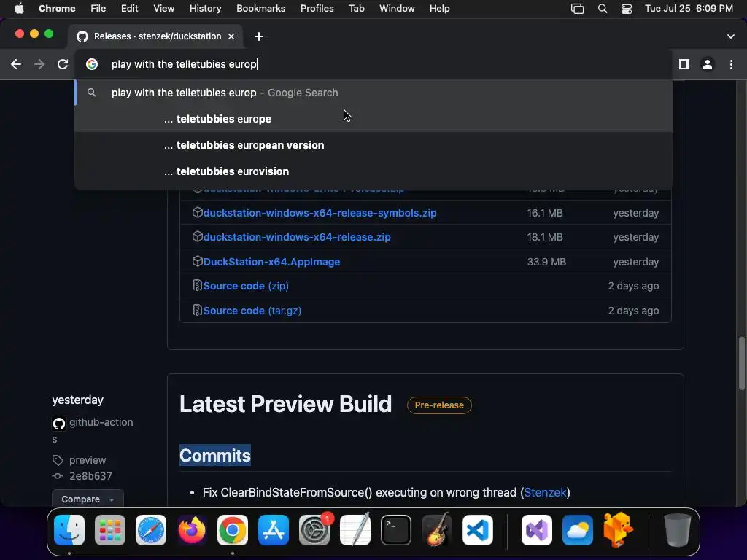The image size is (747, 560).
Task: Open the Tab menu
Action: click(356, 9)
